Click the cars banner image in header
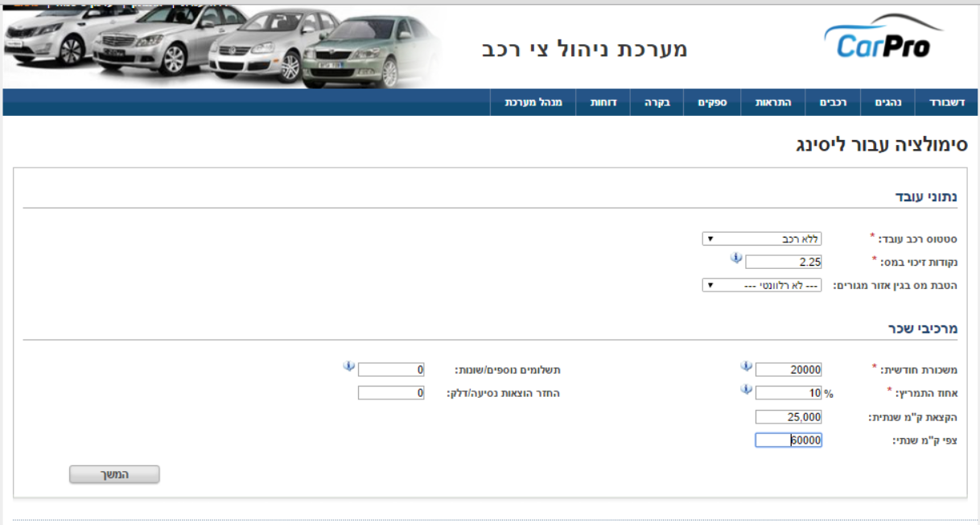Screen dimensions: 980x525 tap(221, 47)
